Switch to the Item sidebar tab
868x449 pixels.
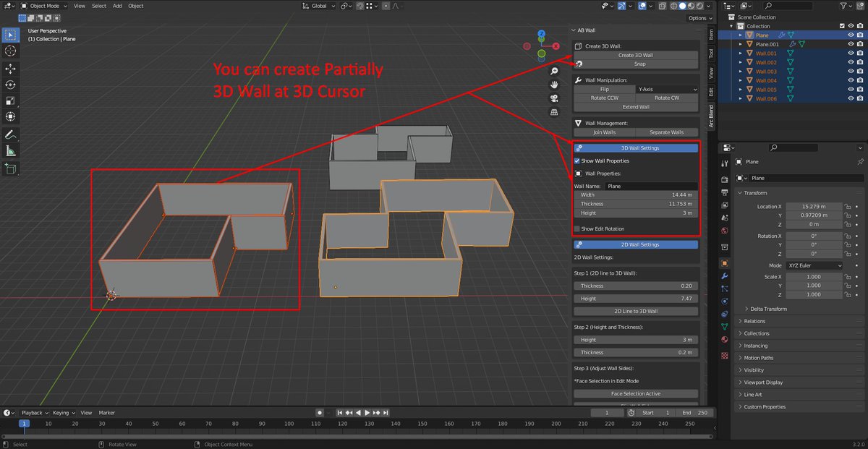pos(711,34)
